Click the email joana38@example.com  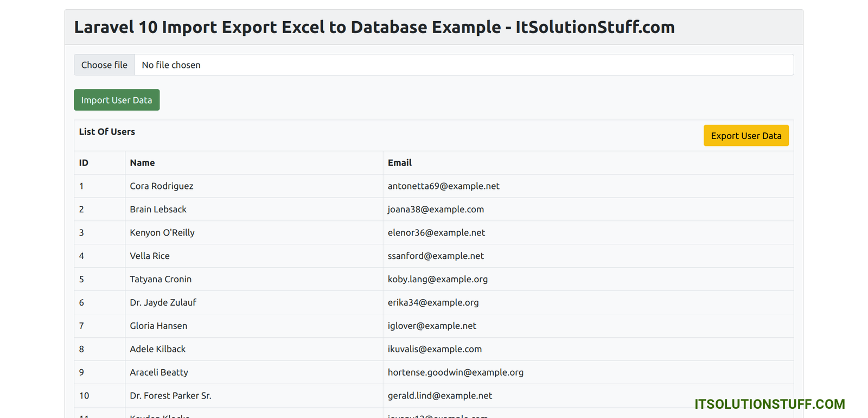436,210
